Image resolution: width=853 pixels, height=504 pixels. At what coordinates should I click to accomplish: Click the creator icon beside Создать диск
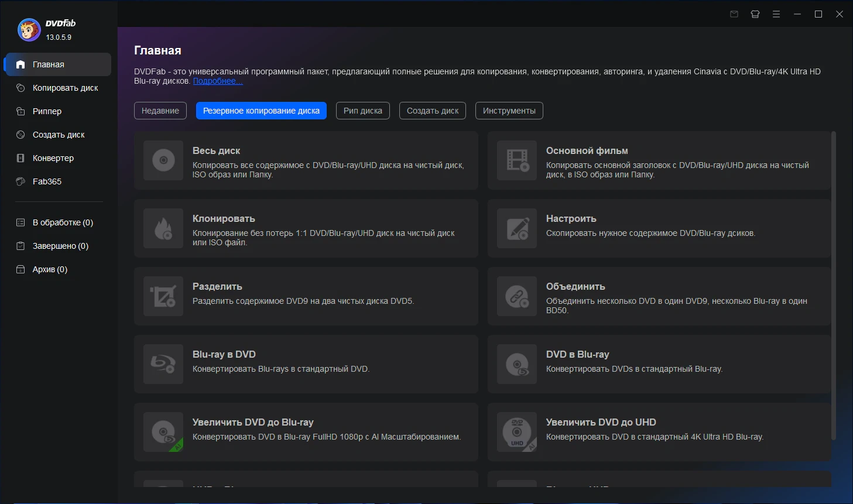[x=20, y=135]
